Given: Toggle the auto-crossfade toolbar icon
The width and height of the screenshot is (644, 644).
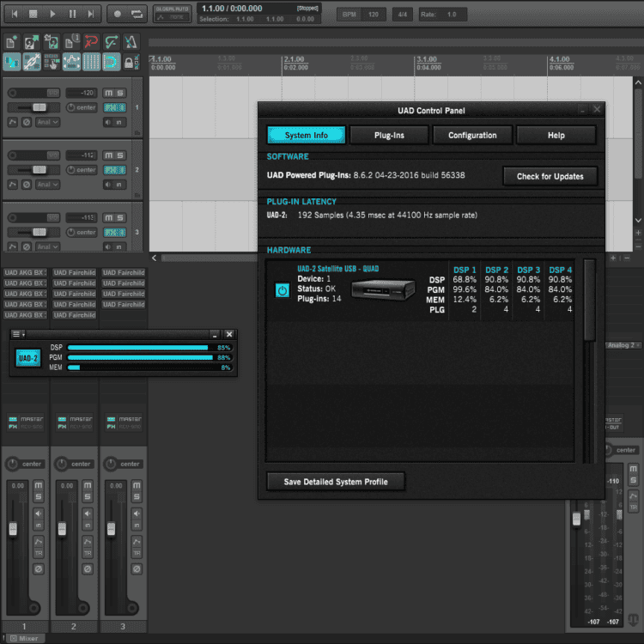Looking at the screenshot, I should [12, 63].
